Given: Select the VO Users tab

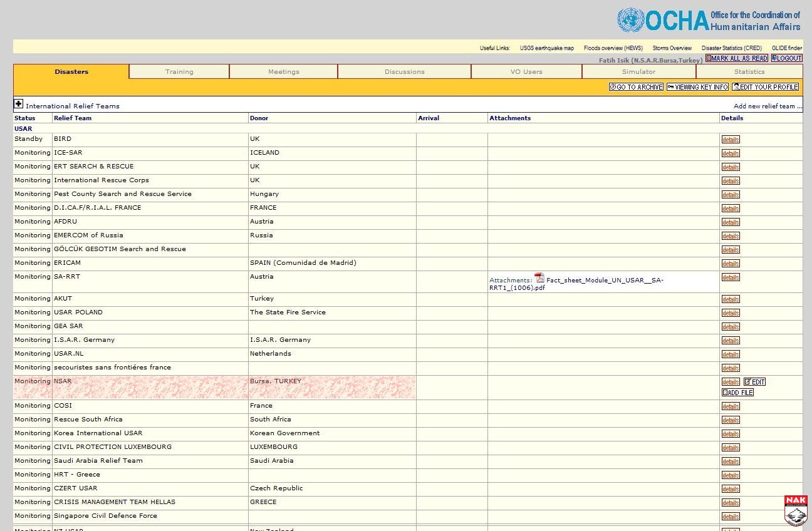Looking at the screenshot, I should [526, 71].
